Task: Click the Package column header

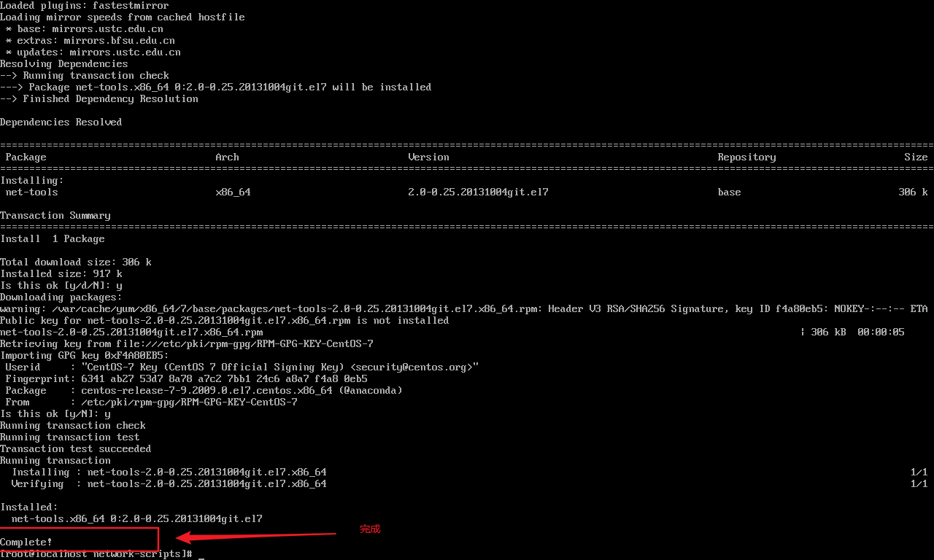Action: click(x=26, y=157)
